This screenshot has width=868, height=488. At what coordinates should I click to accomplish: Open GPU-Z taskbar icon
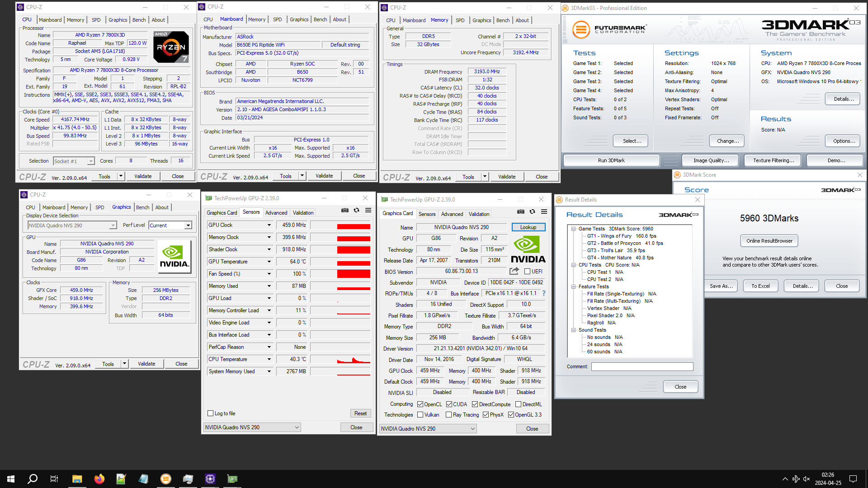(232, 479)
